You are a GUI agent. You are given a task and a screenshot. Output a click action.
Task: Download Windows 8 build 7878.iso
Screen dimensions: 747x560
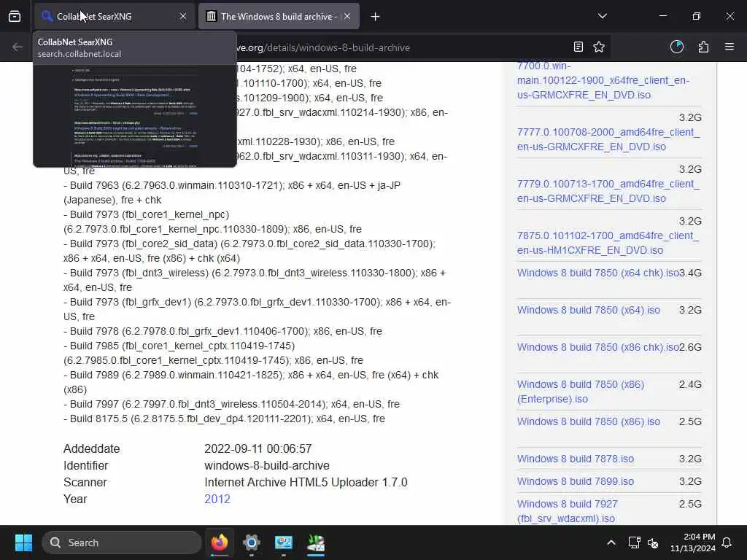click(x=576, y=459)
